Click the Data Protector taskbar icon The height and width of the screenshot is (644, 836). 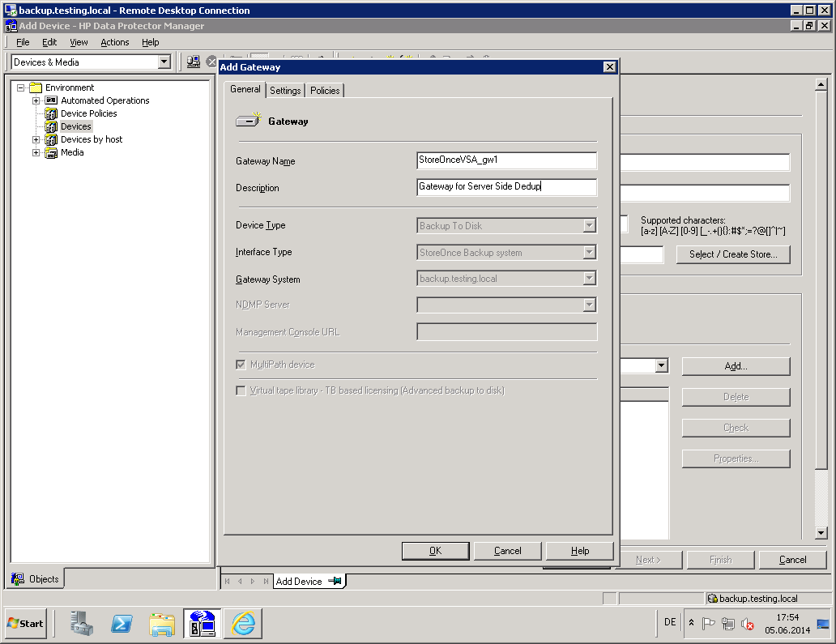tap(203, 623)
